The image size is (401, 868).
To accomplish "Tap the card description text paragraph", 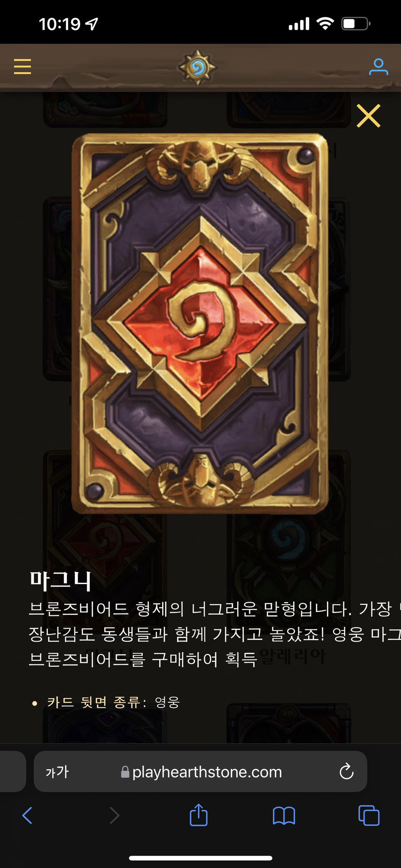I will coord(215,634).
